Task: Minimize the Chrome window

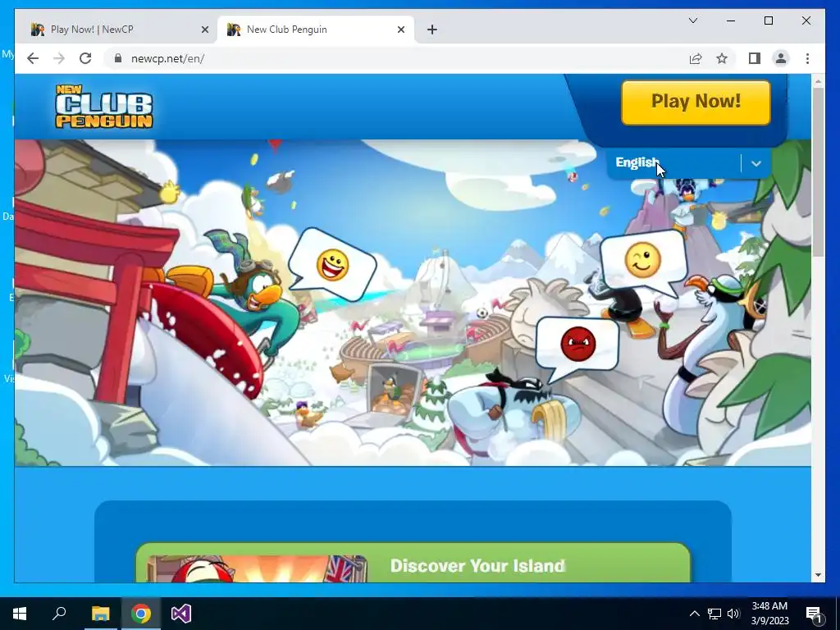Action: coord(731,21)
